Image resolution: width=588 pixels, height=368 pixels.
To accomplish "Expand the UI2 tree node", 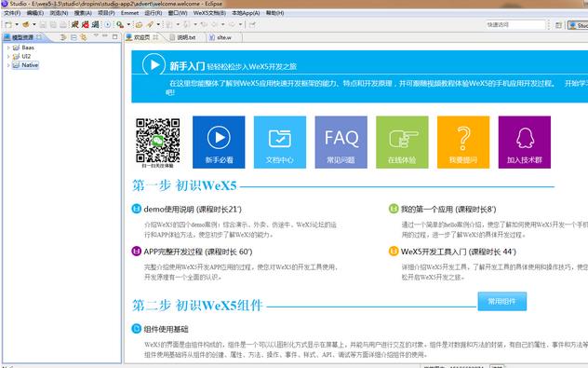I will point(8,56).
